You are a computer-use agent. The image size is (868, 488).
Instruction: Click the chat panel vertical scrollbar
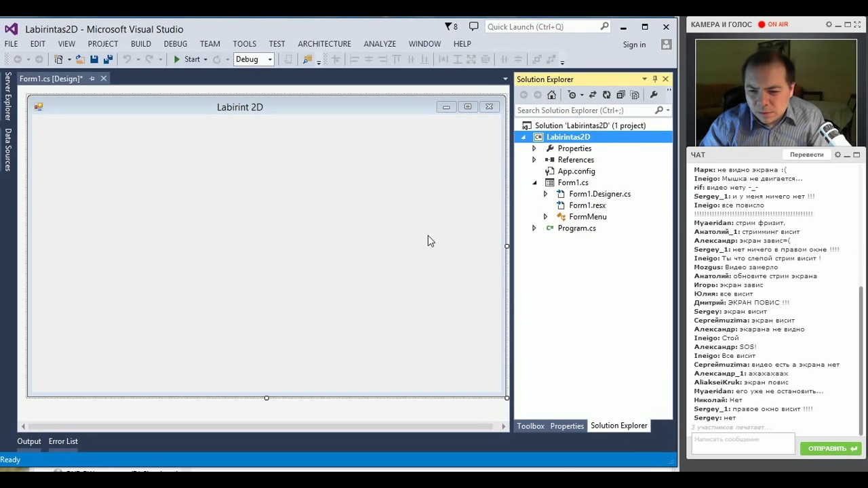pos(861,361)
